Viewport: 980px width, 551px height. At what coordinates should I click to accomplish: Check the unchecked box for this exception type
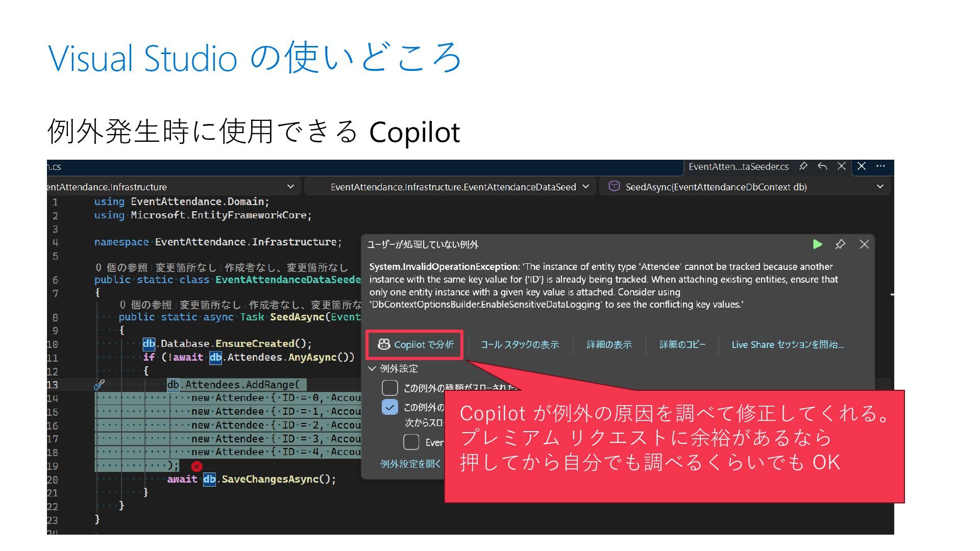(390, 388)
